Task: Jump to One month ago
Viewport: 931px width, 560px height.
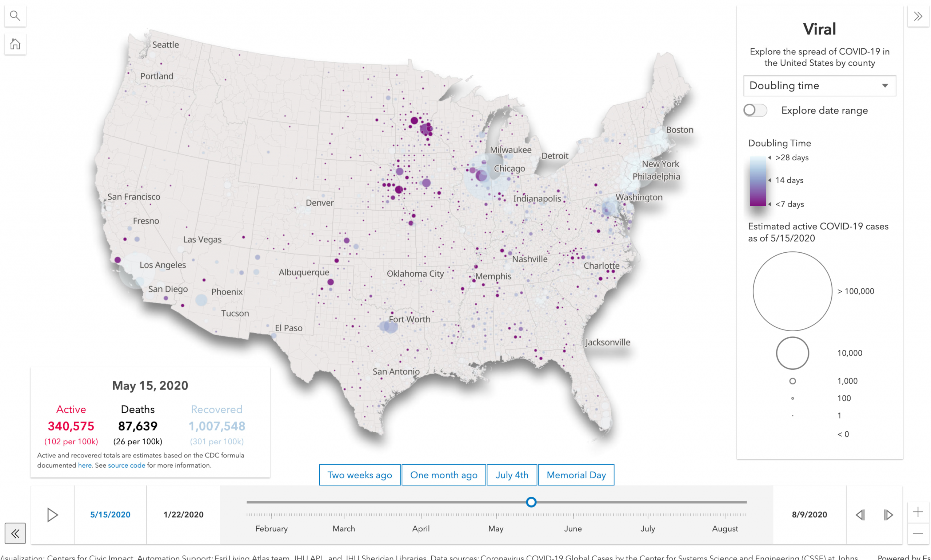Action: [443, 475]
